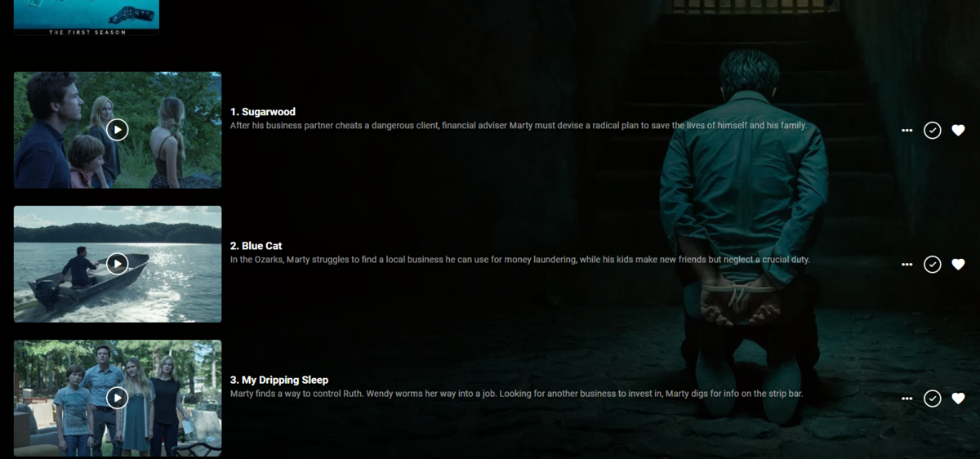Click the Sugarwood episode description text
Screen dimensions: 980x459
click(x=519, y=126)
